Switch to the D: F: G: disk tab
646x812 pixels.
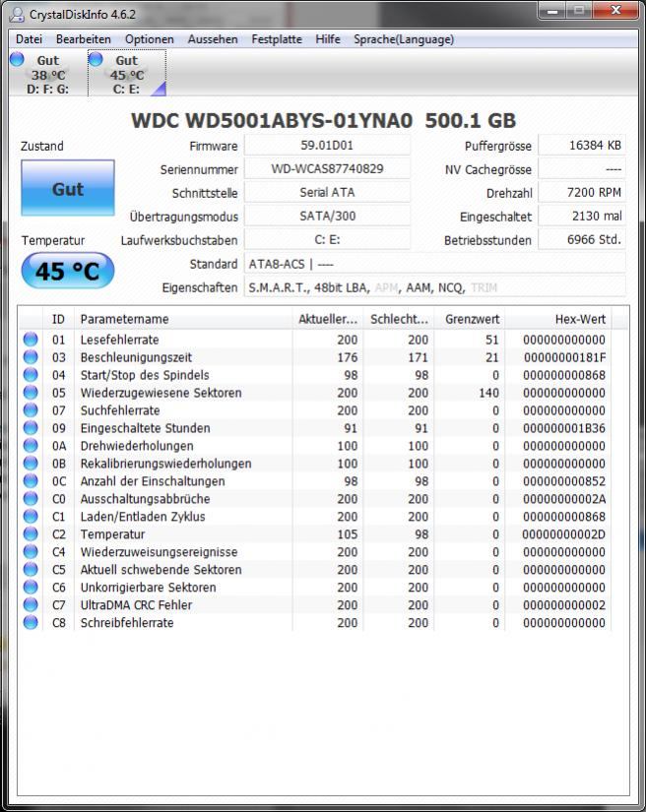click(x=47, y=74)
